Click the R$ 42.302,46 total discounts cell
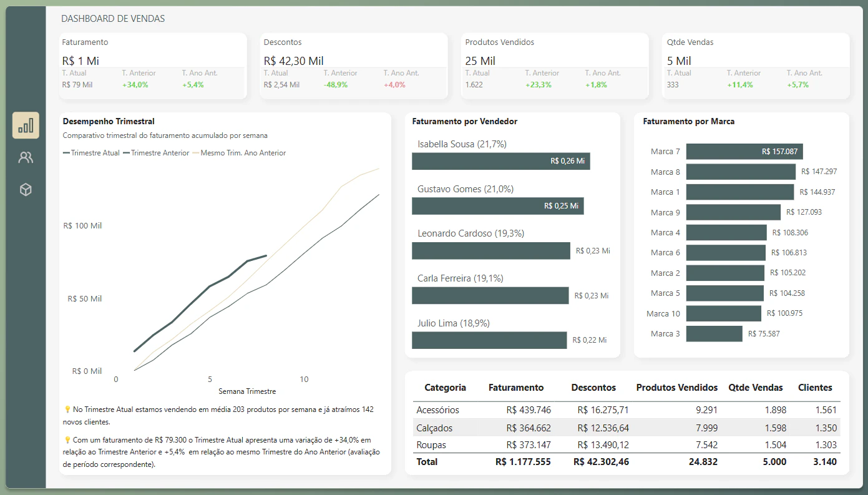Viewport: 868px width, 495px height. (x=602, y=462)
